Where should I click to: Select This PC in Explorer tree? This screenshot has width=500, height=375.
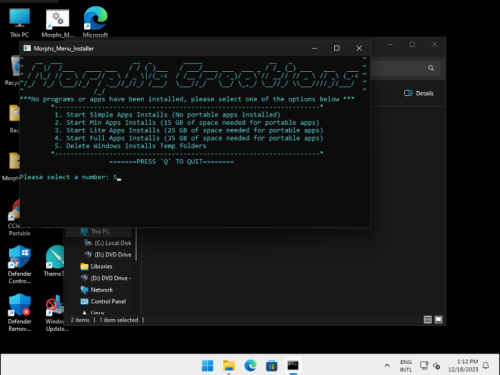click(x=100, y=231)
